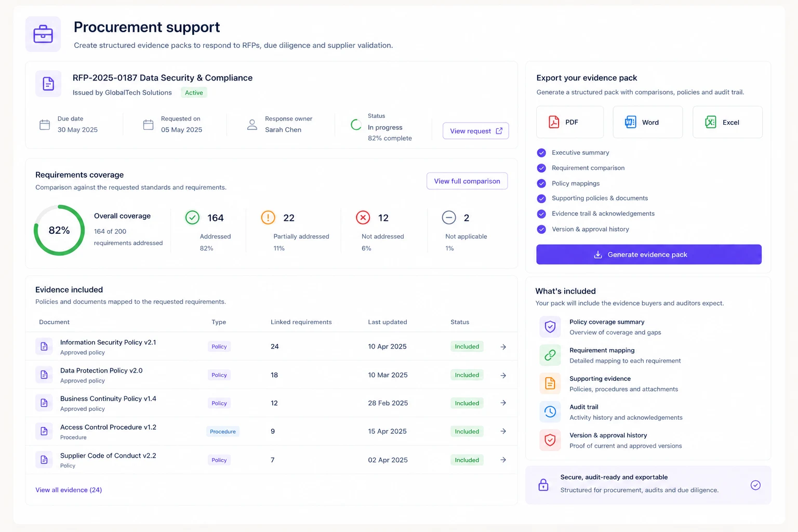The width and height of the screenshot is (798, 532).
Task: Click the check circle in Secure banner
Action: 755,485
